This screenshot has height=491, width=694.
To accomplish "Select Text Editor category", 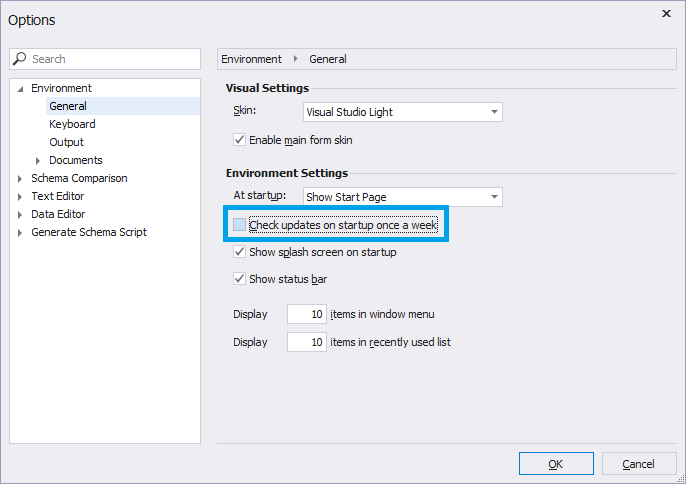I will tap(58, 198).
